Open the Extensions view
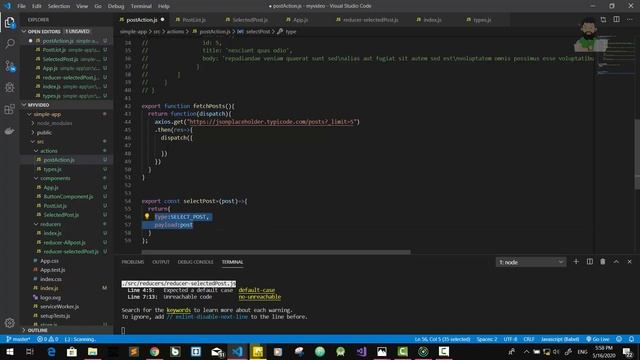 coord(10,109)
